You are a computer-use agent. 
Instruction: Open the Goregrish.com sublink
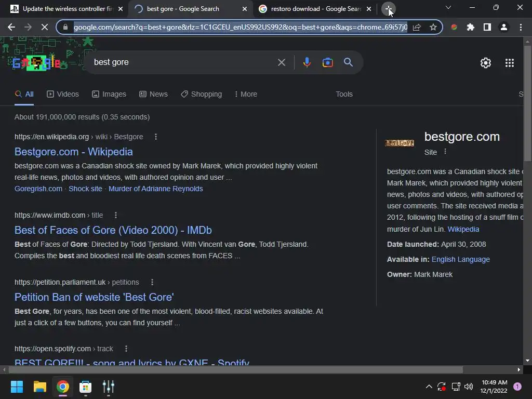[x=38, y=189]
